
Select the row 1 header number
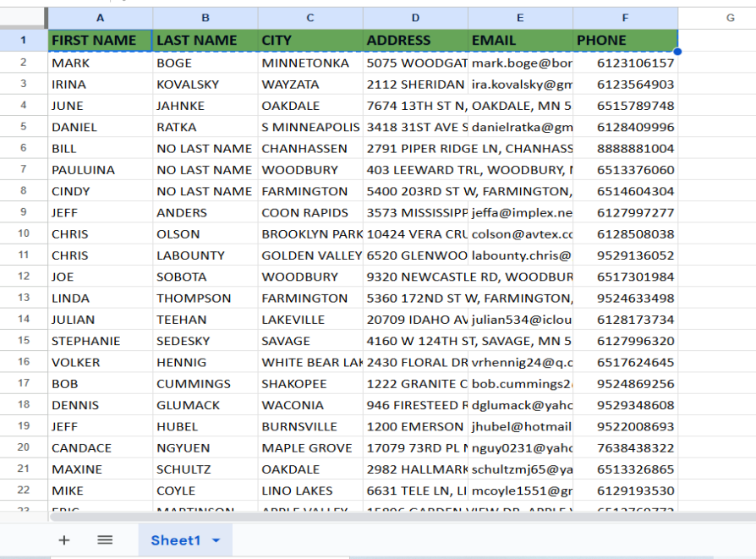coord(24,40)
